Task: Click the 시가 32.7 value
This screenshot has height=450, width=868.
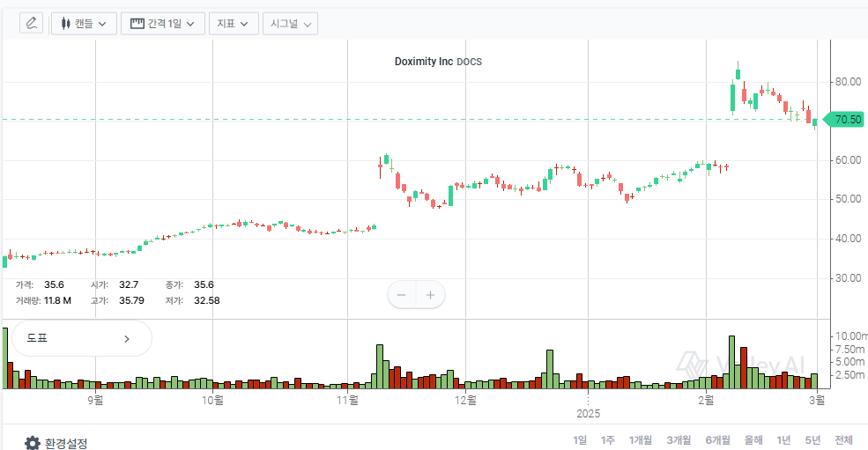Action: (x=129, y=284)
